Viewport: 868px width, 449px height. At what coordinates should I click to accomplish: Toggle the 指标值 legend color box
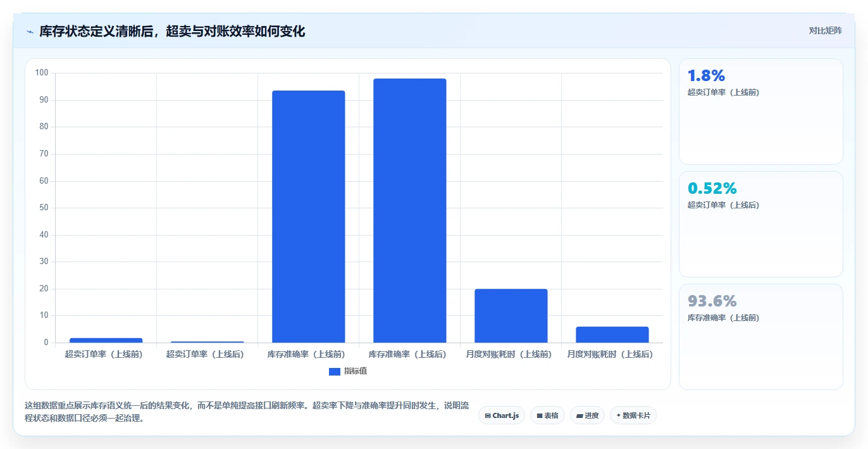[335, 372]
